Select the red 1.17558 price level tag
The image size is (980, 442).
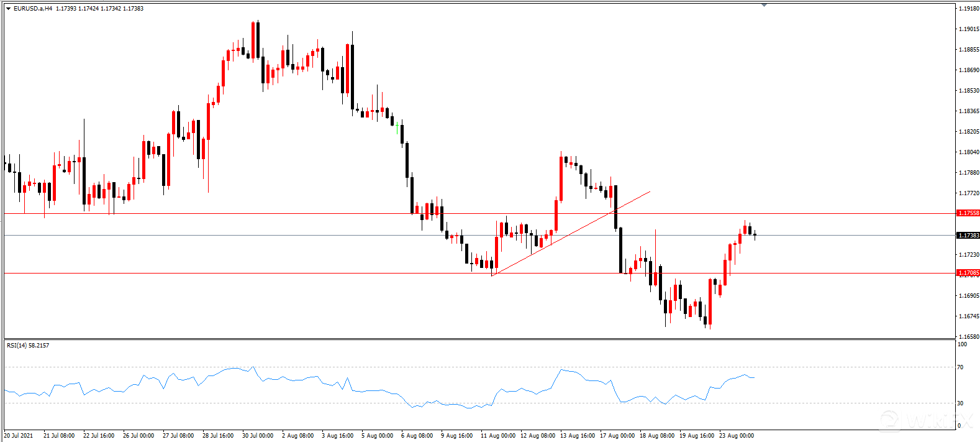(968, 213)
